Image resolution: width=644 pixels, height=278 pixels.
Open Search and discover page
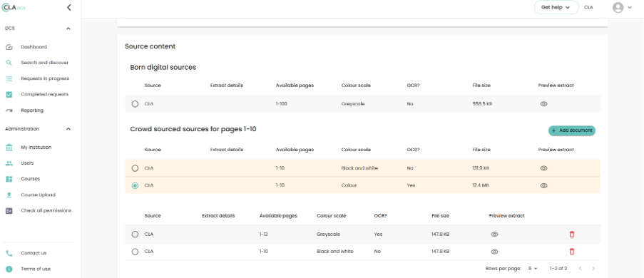tap(45, 63)
